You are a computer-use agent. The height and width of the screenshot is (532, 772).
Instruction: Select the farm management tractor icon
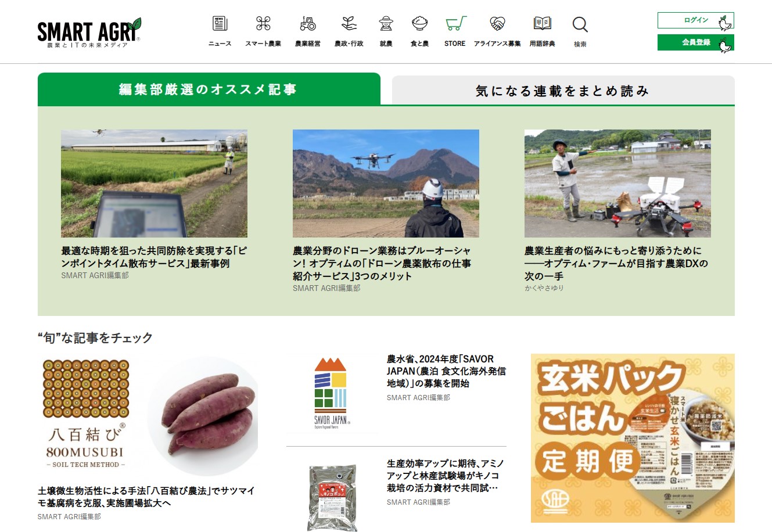point(307,24)
